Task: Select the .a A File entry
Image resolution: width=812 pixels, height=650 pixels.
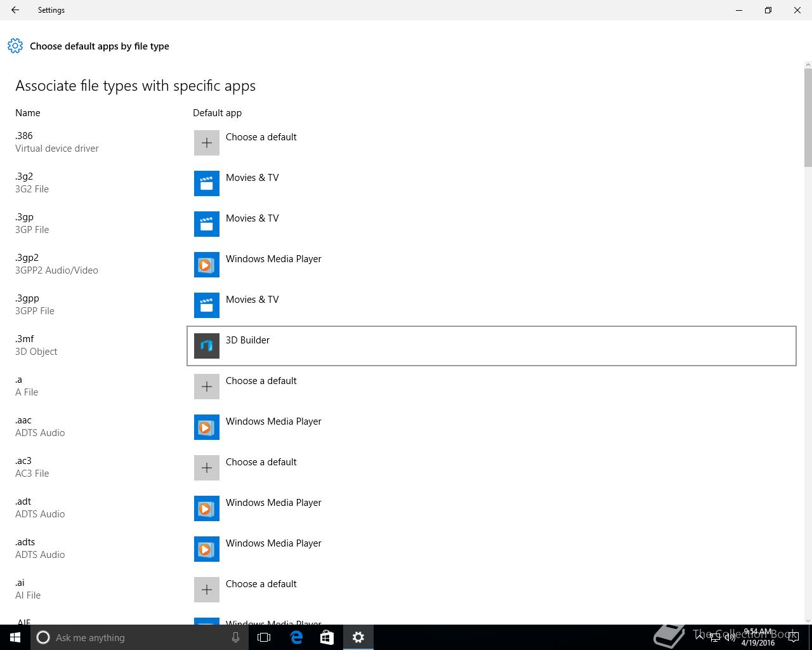Action: 27,386
